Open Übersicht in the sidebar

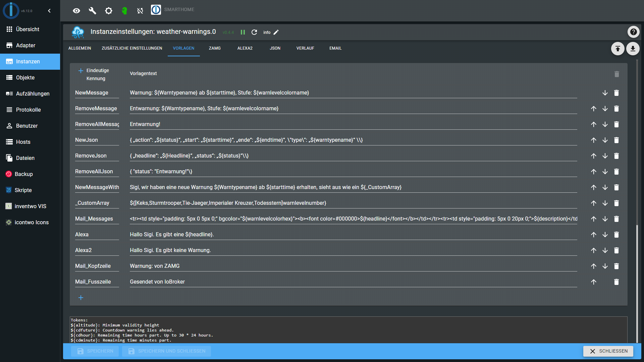(30, 29)
